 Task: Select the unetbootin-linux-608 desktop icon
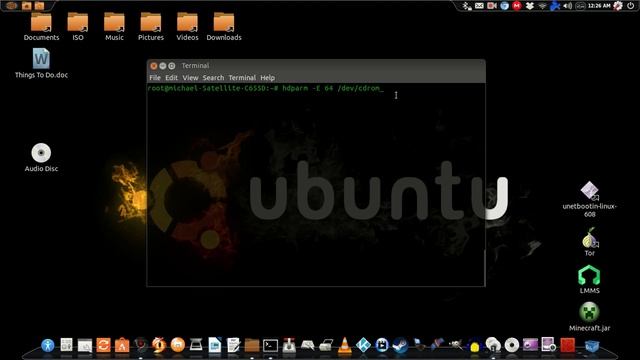click(x=589, y=199)
